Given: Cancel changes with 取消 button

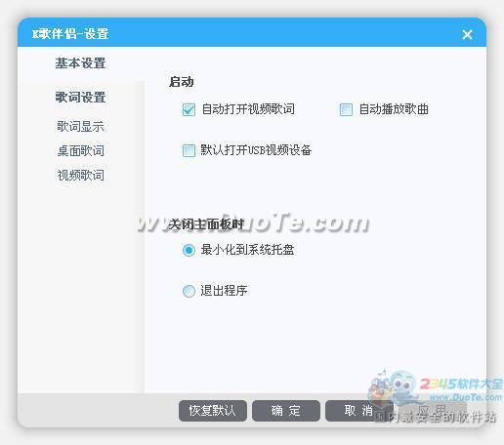Looking at the screenshot, I should pyautogui.click(x=359, y=411).
